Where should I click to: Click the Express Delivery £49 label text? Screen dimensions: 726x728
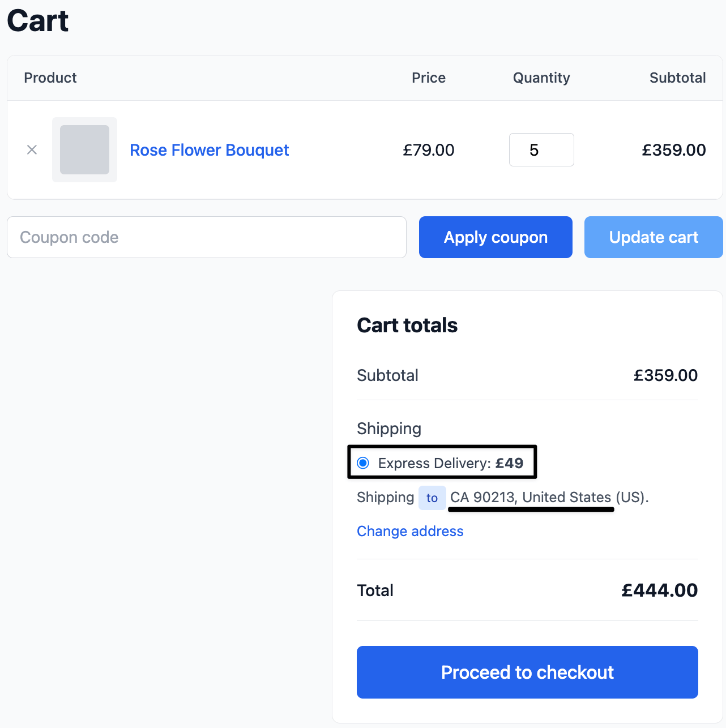451,463
